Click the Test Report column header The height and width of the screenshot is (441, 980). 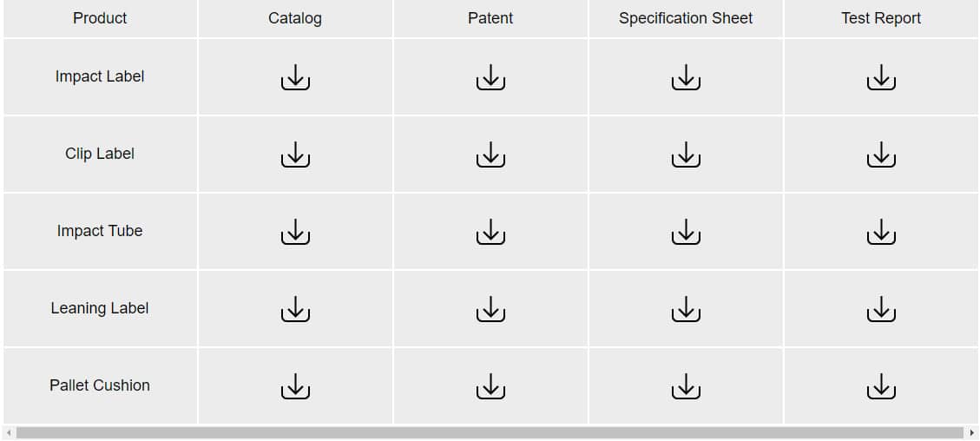pyautogui.click(x=881, y=18)
